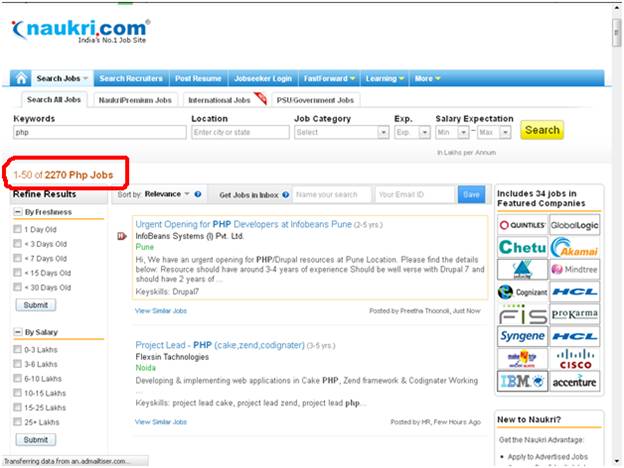
Task: Check the 1 Day Old freshness filter
Action: click(x=17, y=230)
